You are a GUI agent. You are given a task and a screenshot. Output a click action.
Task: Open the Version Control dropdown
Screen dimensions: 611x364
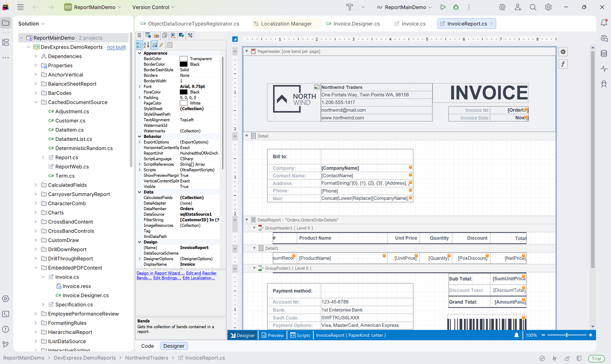153,7
